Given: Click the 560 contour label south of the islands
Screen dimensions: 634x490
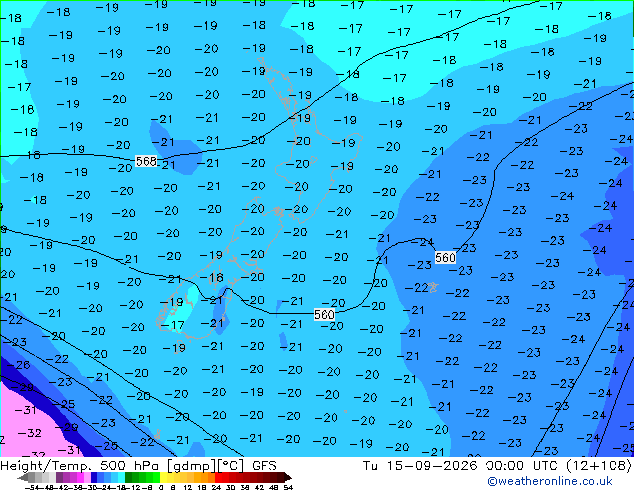Looking at the screenshot, I should pyautogui.click(x=324, y=314).
